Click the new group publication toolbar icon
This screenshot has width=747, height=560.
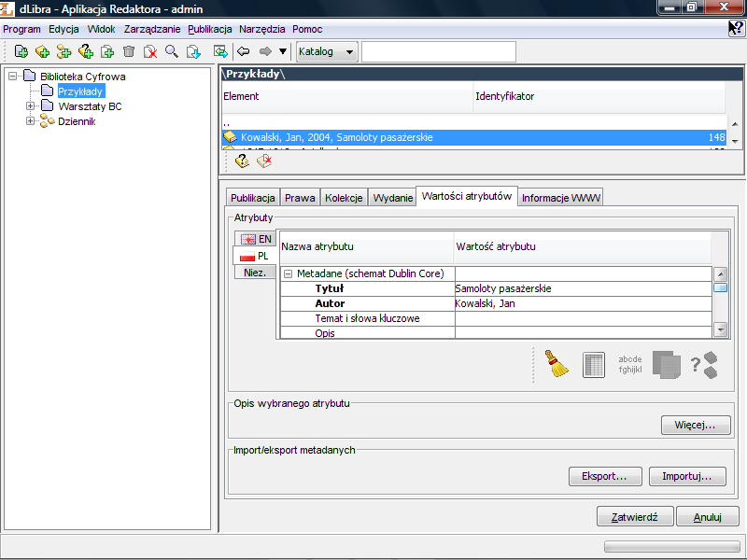[63, 51]
